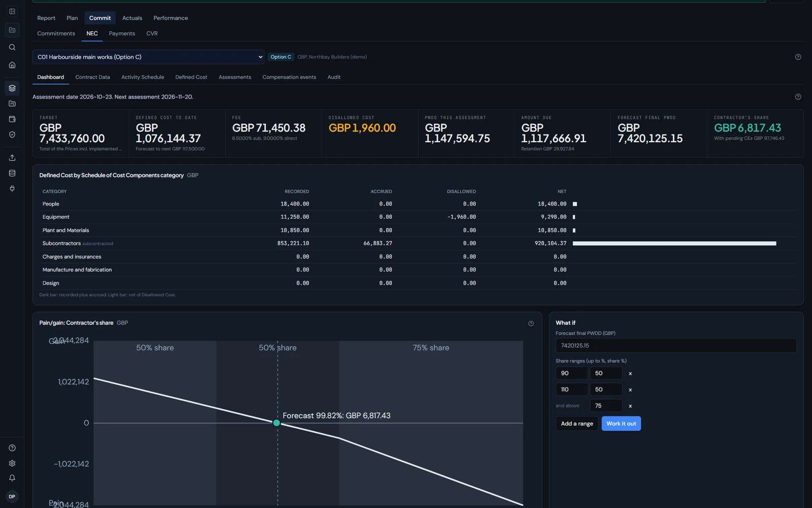Click the Plant and Materials row label
The image size is (812, 508).
click(x=65, y=230)
